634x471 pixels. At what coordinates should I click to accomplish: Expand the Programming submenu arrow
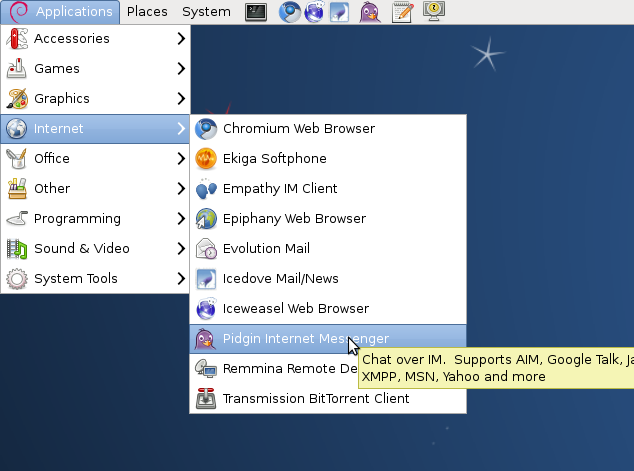coord(181,218)
